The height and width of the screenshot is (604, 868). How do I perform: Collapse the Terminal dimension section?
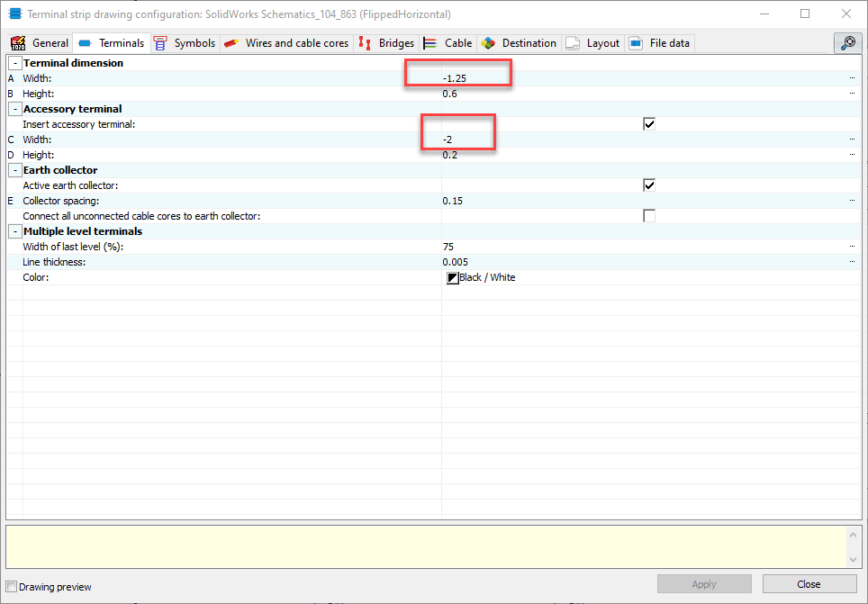(15, 63)
